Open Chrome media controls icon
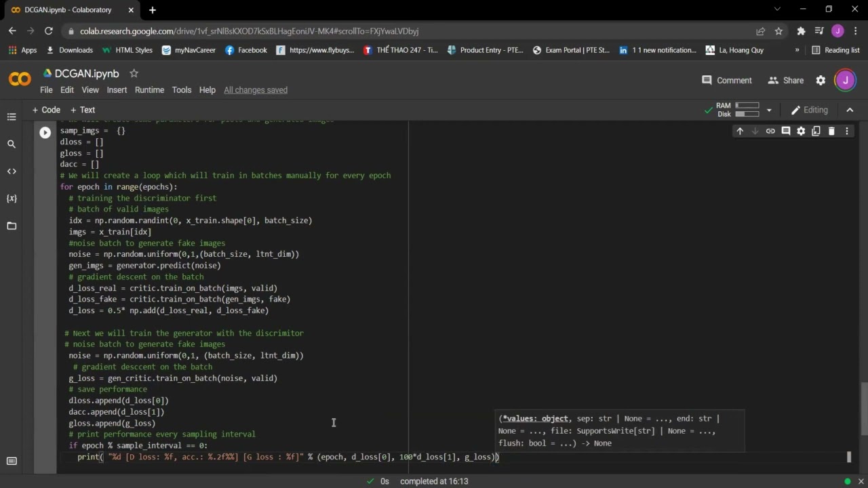868x488 pixels. tap(819, 31)
